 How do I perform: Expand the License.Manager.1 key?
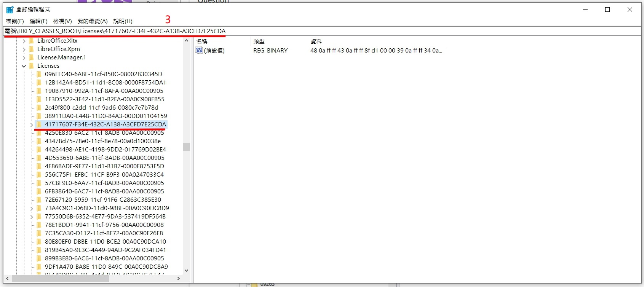[x=24, y=57]
